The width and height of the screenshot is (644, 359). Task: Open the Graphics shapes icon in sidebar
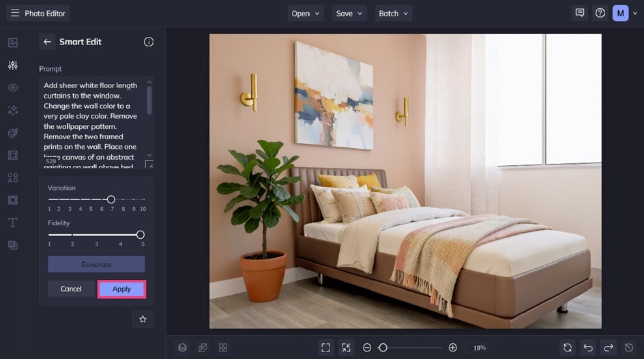[x=13, y=177]
